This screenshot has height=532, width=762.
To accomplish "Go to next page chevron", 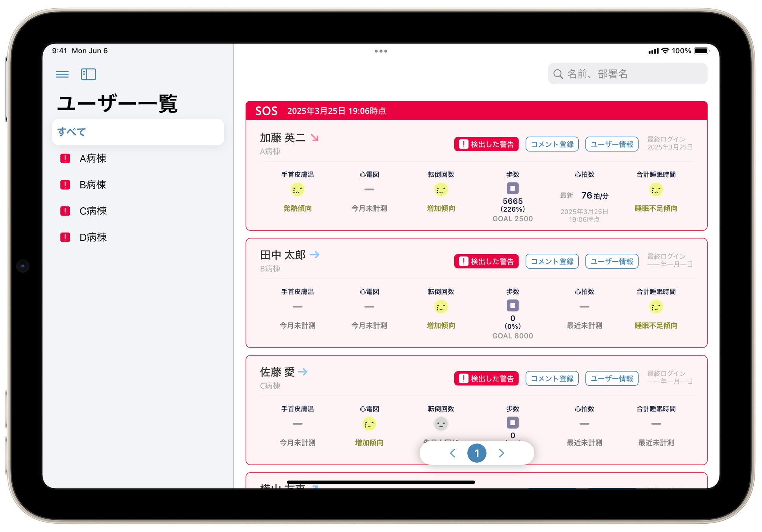I will tap(501, 453).
